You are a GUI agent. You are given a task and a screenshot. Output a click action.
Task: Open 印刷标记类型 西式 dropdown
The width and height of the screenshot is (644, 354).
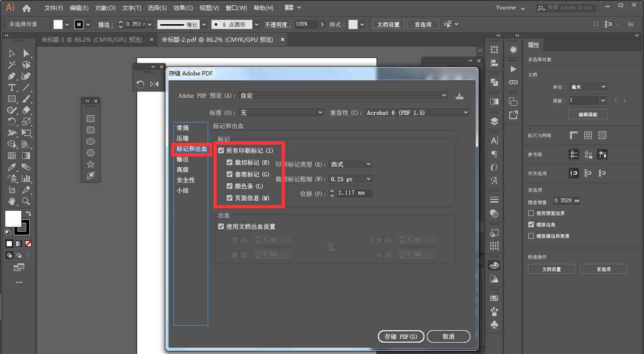(350, 164)
